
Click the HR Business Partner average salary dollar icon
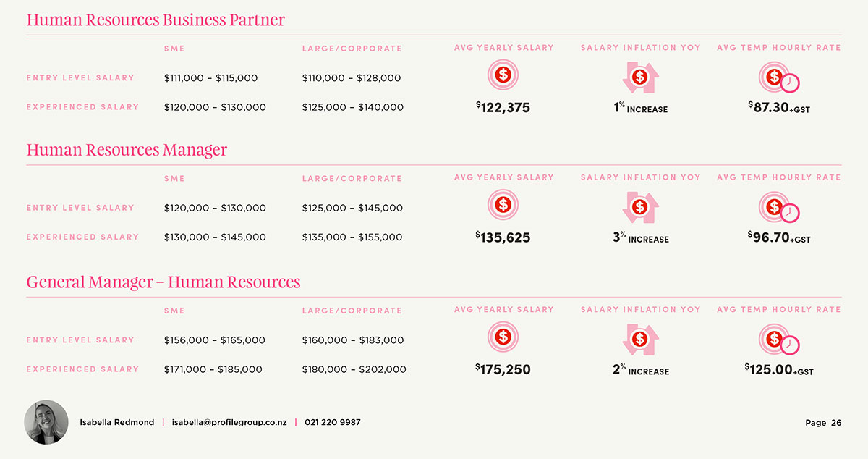[x=503, y=75]
